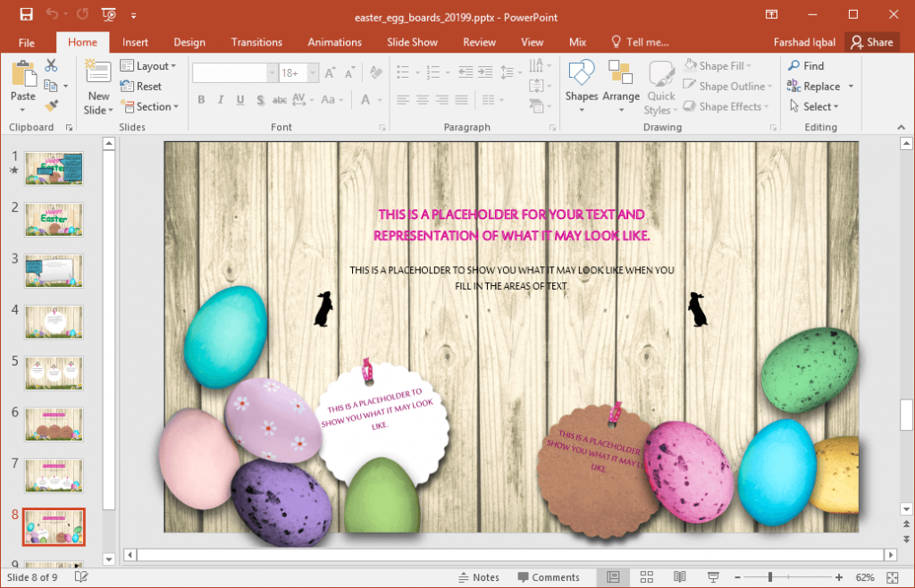Click the Share button
This screenshot has height=588, width=915.
[x=872, y=41]
